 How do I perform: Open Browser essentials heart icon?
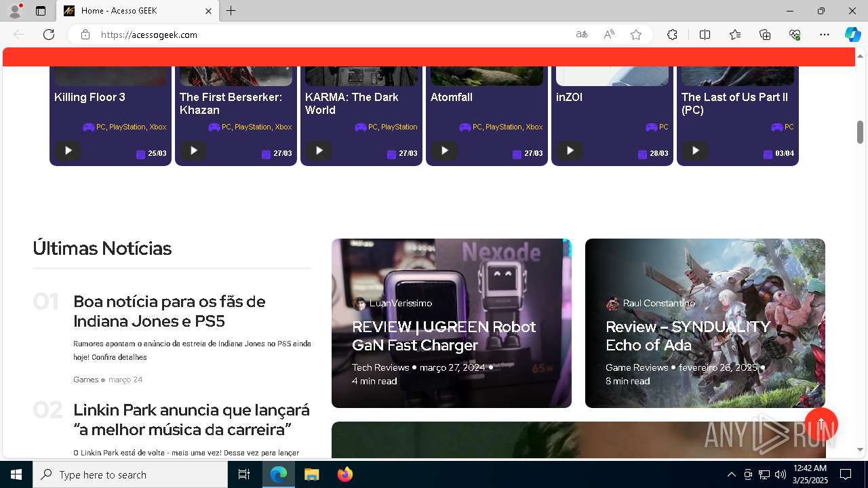tap(795, 35)
